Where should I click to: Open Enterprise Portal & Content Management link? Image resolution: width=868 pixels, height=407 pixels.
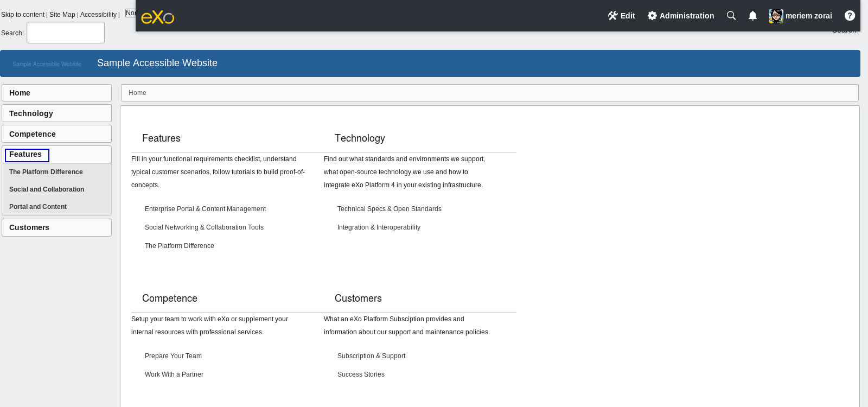coord(205,209)
